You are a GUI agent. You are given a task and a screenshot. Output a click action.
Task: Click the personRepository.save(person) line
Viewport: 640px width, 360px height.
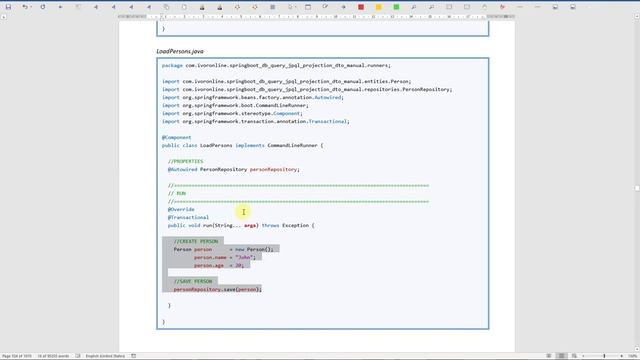pyautogui.click(x=218, y=289)
